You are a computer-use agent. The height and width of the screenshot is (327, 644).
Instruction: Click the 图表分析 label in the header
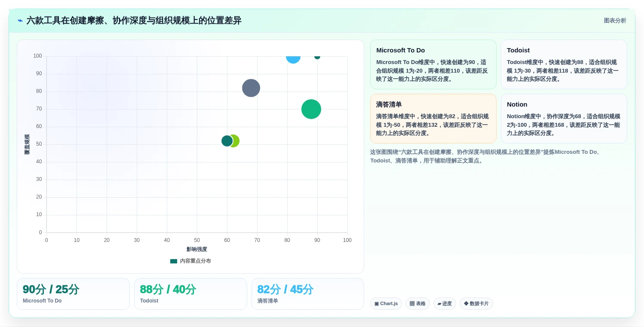[x=615, y=21]
